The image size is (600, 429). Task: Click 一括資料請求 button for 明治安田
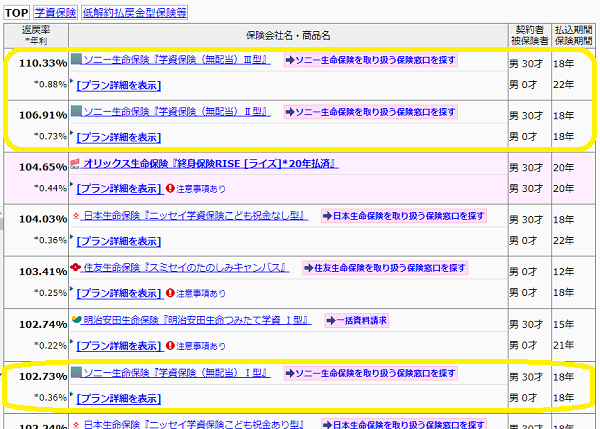point(357,320)
